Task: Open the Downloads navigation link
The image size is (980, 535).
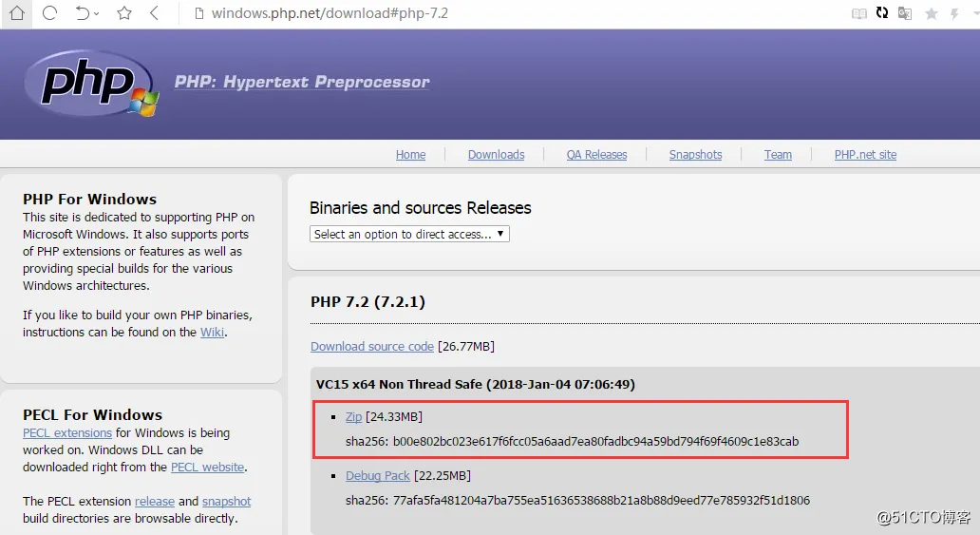Action: tap(497, 155)
